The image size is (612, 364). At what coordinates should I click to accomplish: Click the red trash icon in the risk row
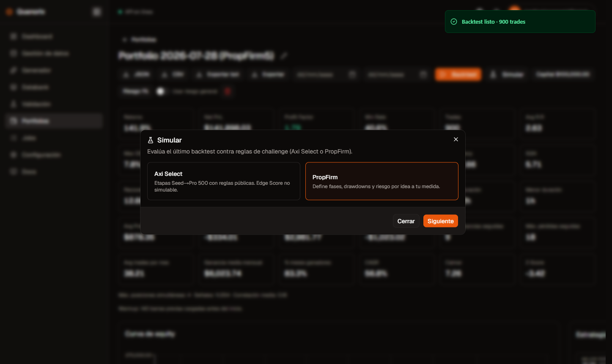point(228,91)
